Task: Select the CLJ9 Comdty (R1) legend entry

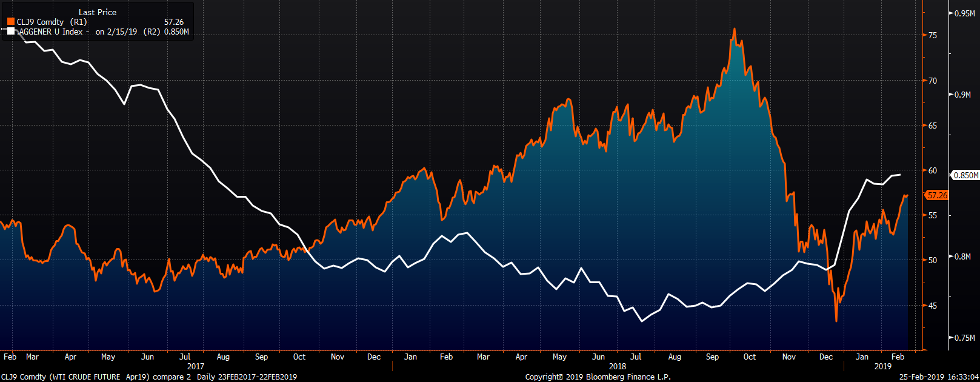Action: click(x=52, y=22)
